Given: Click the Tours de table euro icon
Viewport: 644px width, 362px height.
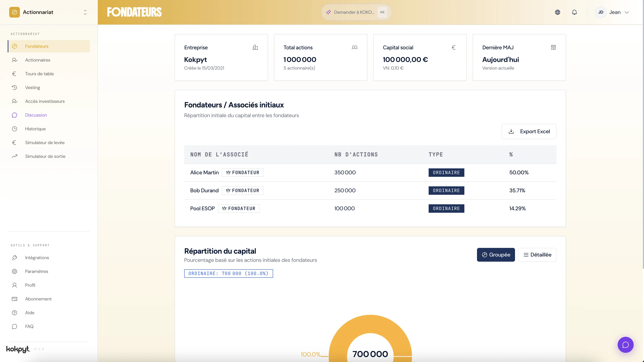Looking at the screenshot, I should (15, 74).
